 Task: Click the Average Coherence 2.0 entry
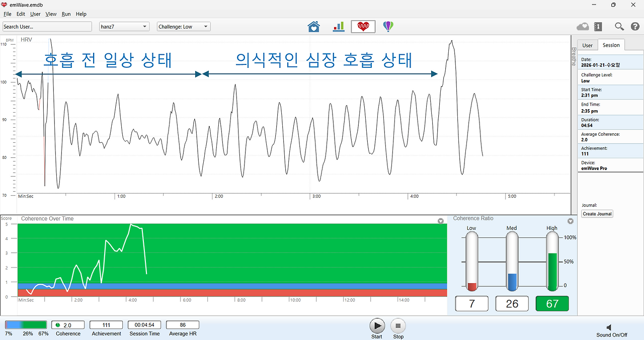pos(610,137)
